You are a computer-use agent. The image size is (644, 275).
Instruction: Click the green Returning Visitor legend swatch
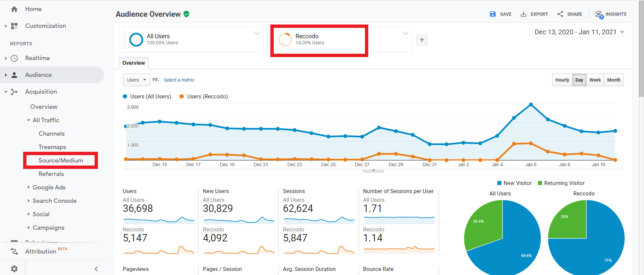tap(540, 183)
